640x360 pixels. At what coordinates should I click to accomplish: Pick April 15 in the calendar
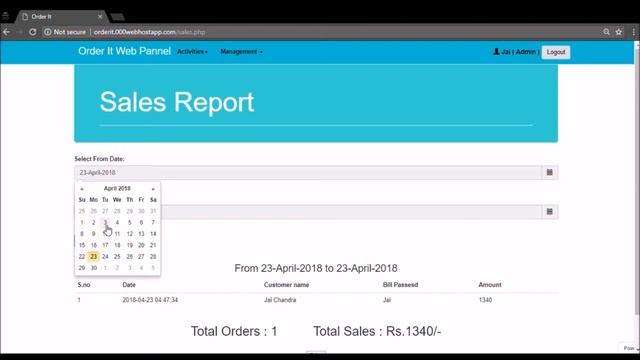pos(82,245)
